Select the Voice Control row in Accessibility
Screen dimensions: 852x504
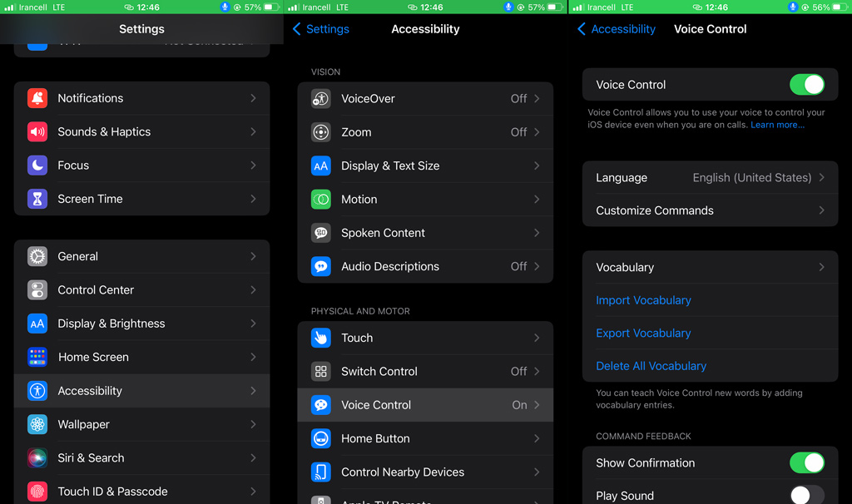(x=425, y=405)
